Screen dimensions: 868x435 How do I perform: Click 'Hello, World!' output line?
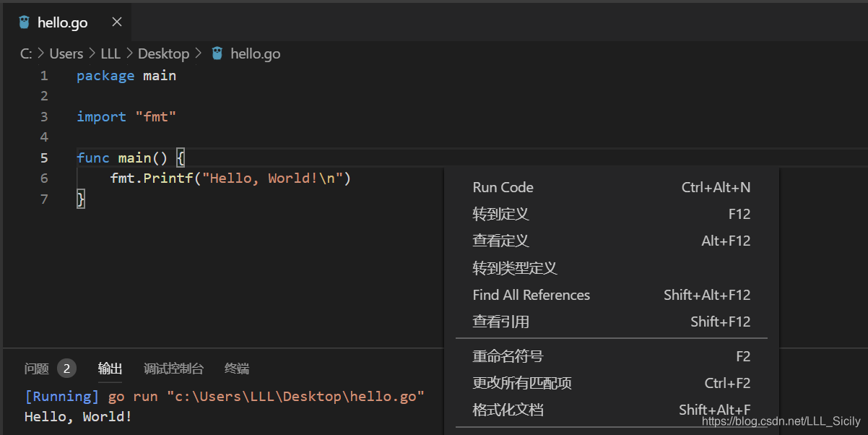78,416
